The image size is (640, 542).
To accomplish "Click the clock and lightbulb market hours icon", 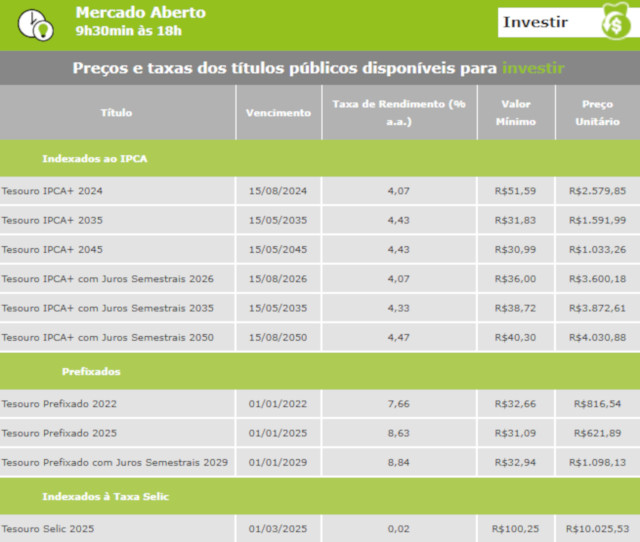I will [36, 25].
